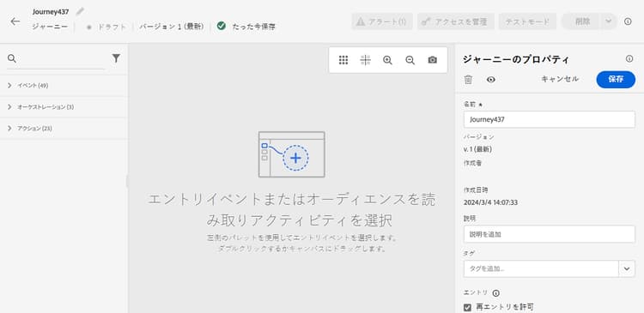Edit journey name with pencil icon

coord(80,11)
